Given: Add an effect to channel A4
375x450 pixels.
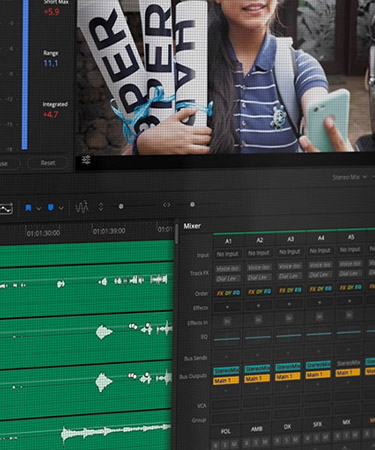Looking at the screenshot, I should (x=319, y=302).
